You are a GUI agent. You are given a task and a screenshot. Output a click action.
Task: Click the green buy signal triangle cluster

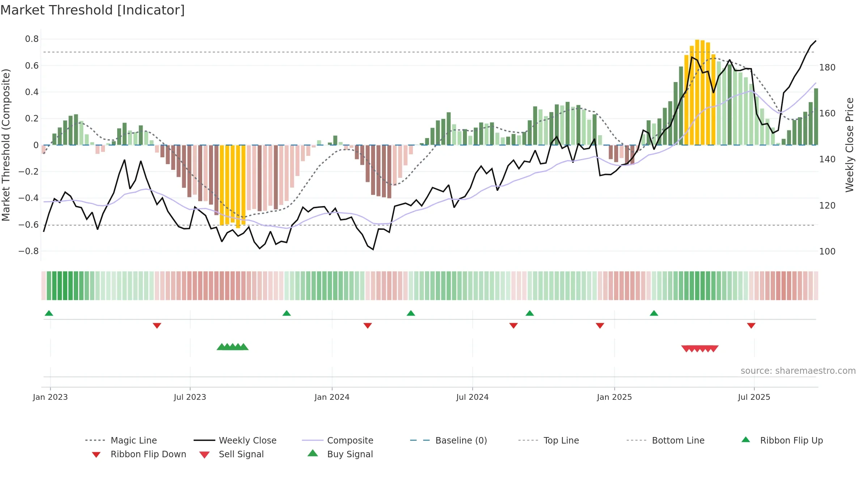[233, 347]
